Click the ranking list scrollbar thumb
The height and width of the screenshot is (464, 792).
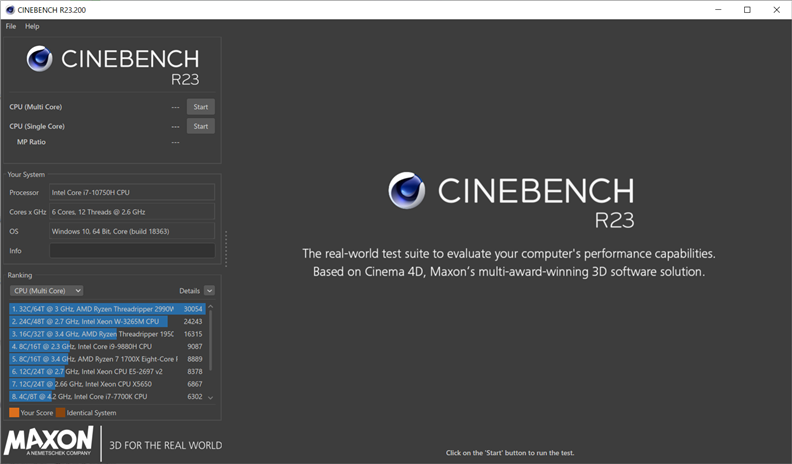tap(211, 341)
